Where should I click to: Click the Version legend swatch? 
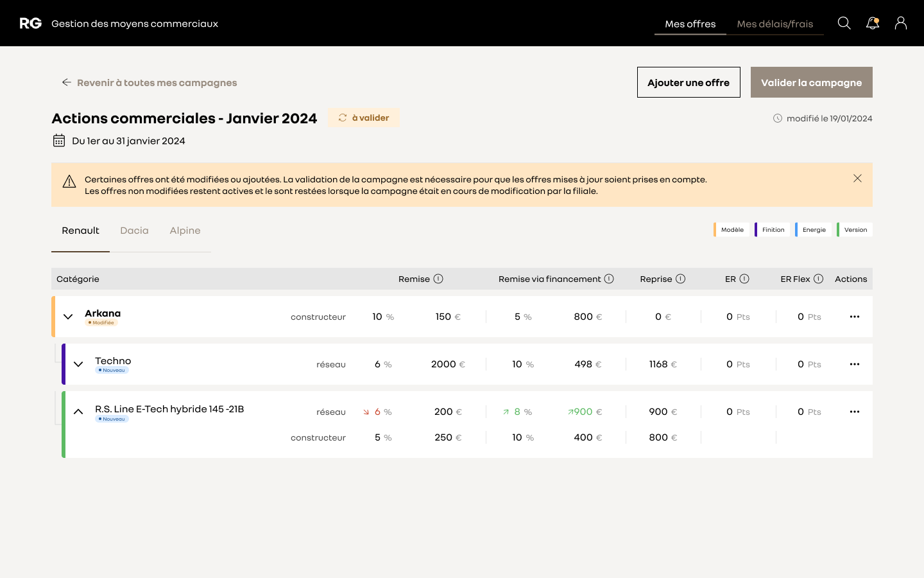click(x=855, y=230)
